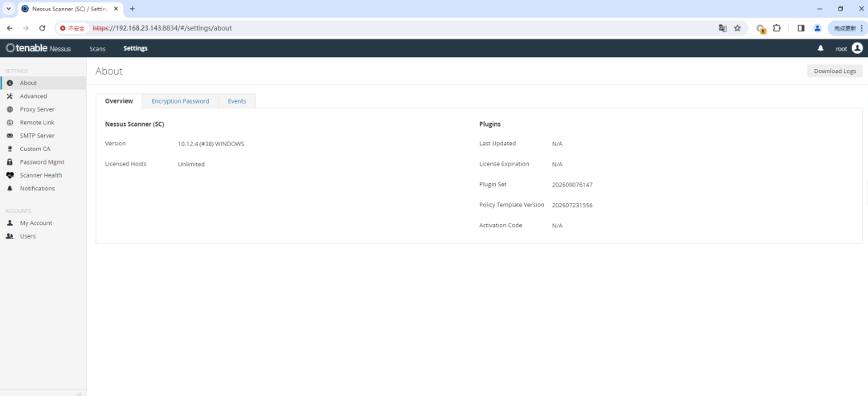Click the Scanner Health heart icon
This screenshot has width=868, height=396.
pyautogui.click(x=10, y=175)
